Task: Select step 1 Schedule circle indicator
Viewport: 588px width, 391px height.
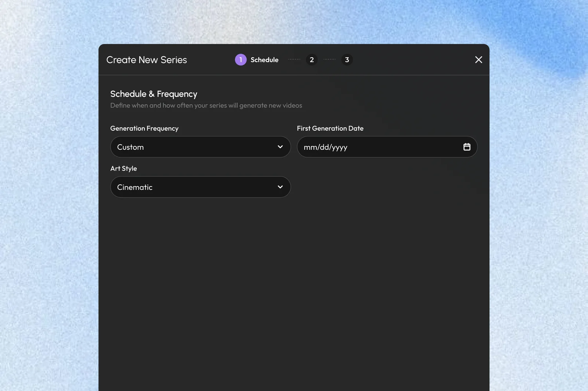Action: [241, 59]
